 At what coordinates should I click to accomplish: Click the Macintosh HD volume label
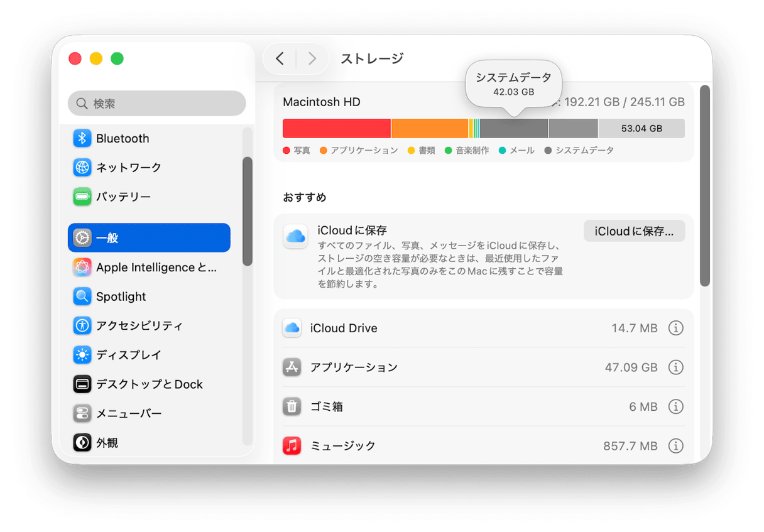coord(322,102)
